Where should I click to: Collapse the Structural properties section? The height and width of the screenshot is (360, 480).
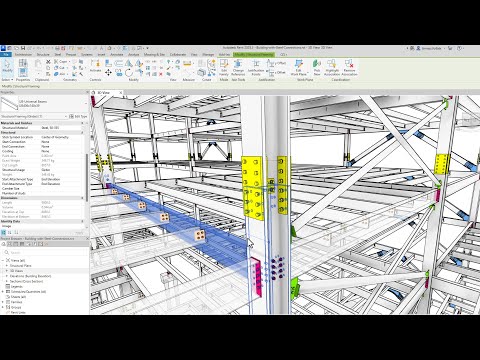(x=83, y=133)
